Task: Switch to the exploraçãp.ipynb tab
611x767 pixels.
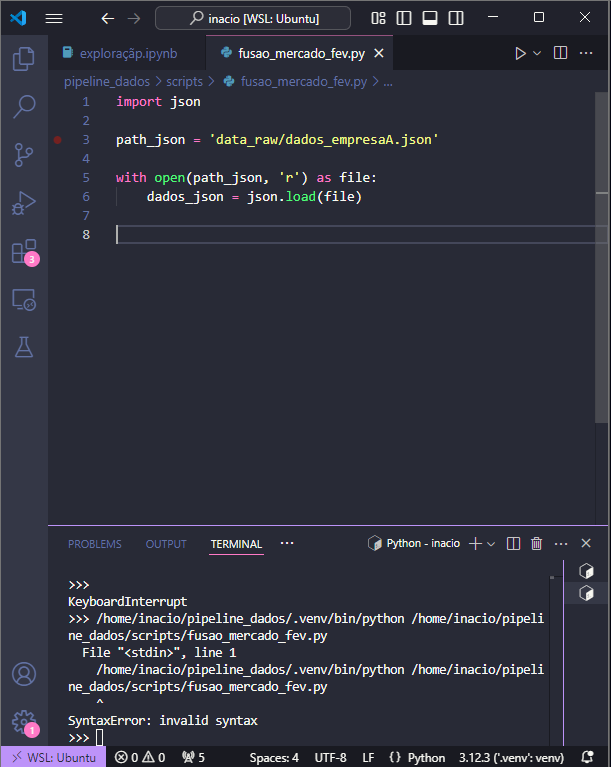Action: click(x=127, y=53)
